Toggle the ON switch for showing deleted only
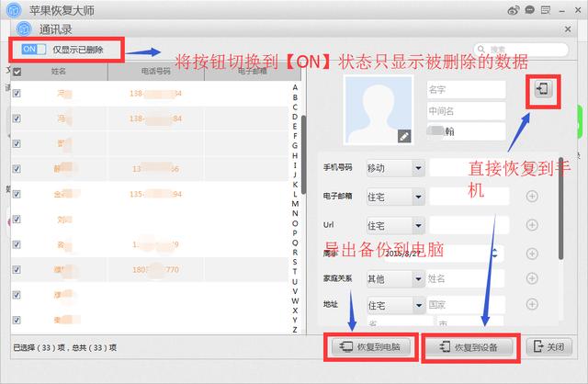The width and height of the screenshot is (588, 384). (x=34, y=49)
